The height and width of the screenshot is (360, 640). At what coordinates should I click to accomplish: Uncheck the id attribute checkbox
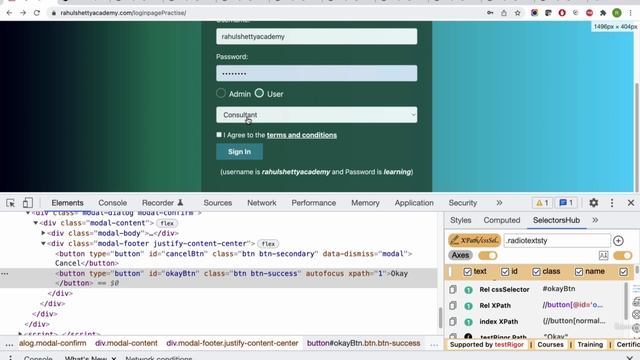(505, 271)
